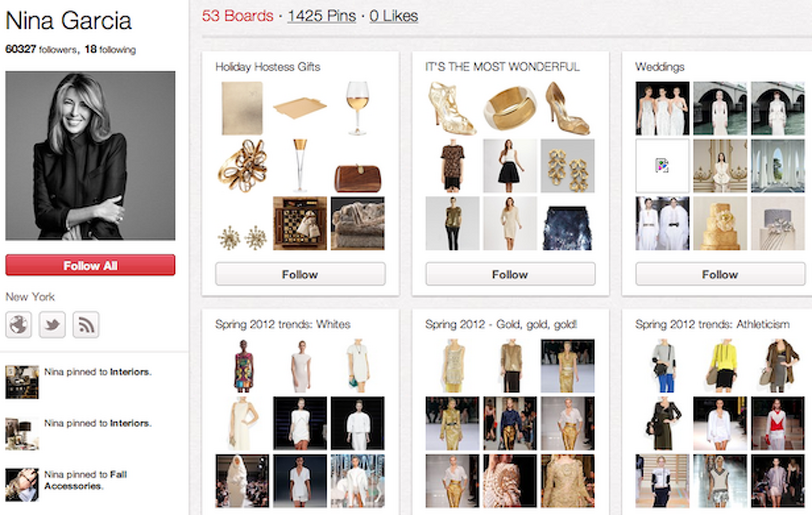
Task: Click the starburst earrings thumbnail
Action: (242, 223)
